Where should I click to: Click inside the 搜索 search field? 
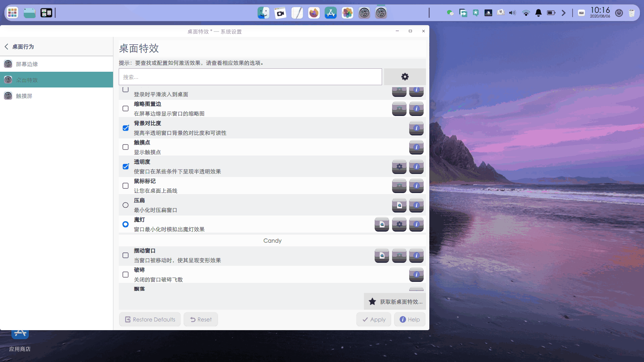[250, 77]
